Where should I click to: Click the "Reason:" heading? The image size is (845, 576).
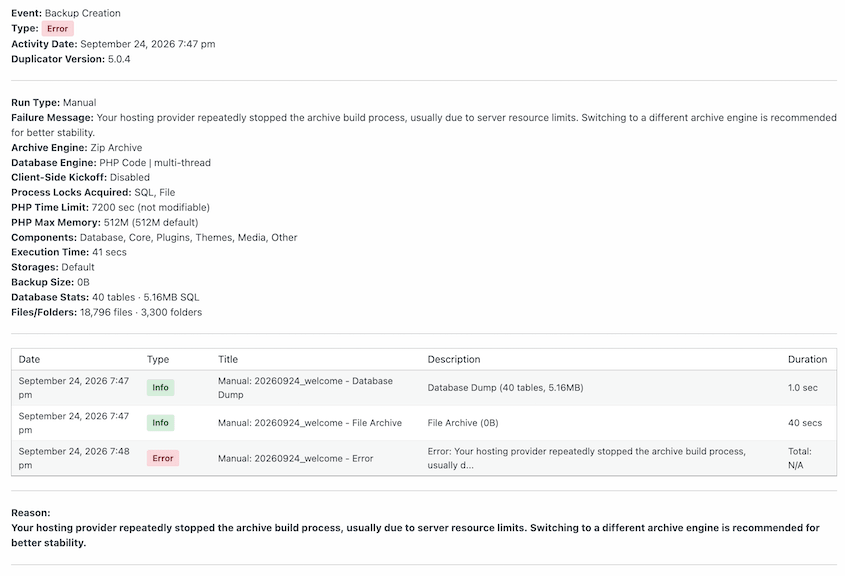[x=31, y=513]
